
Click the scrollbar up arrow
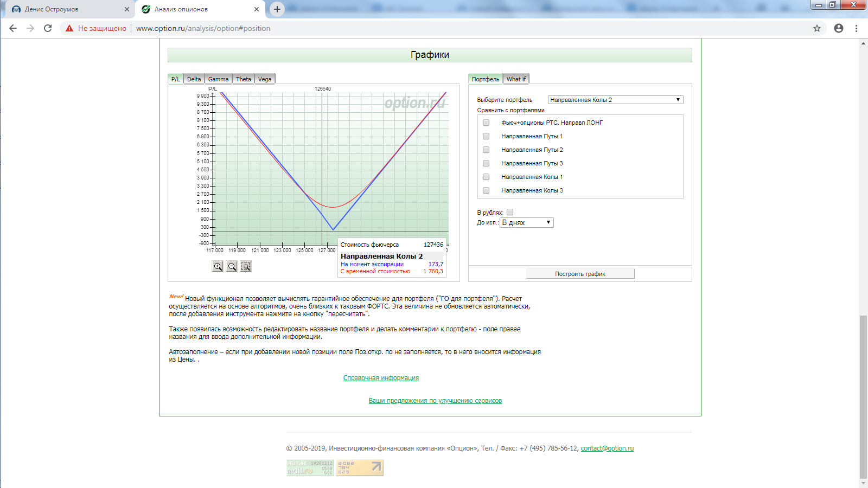[x=863, y=43]
